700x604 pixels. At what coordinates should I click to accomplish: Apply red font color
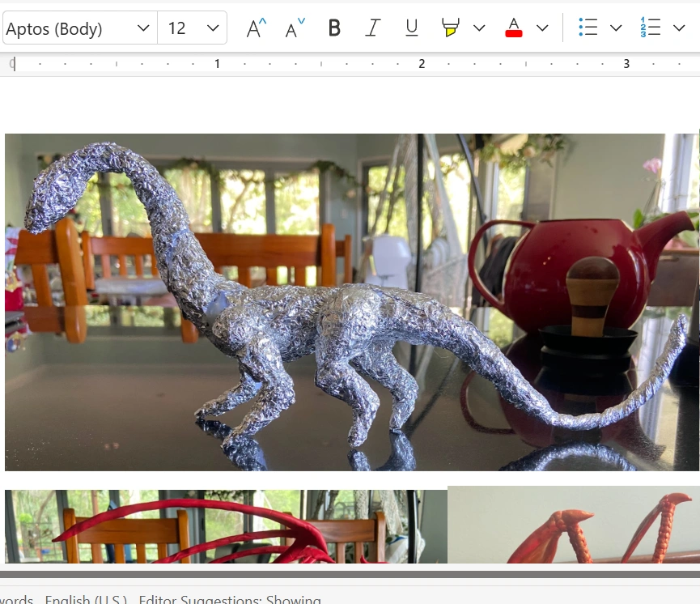(x=513, y=28)
